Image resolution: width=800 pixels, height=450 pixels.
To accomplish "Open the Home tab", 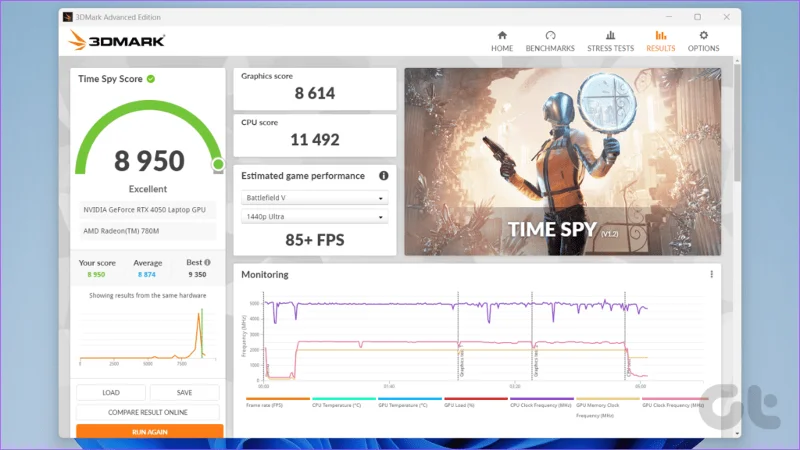I will [x=502, y=41].
